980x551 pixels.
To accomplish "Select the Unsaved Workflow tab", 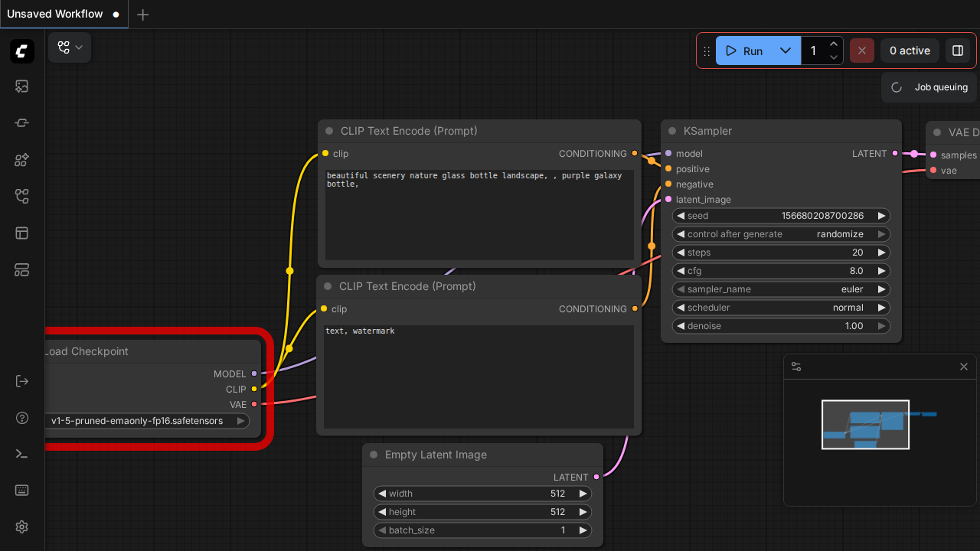I will 55,14.
